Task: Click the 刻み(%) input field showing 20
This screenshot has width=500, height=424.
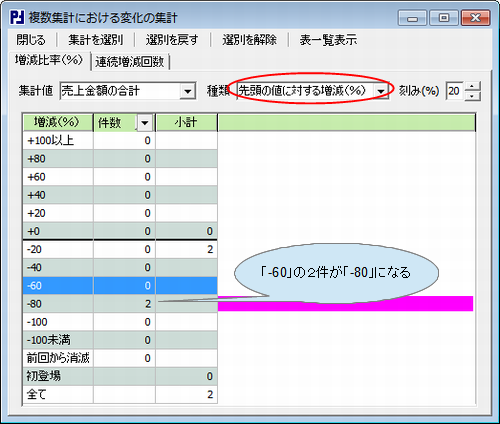Action: 455,91
